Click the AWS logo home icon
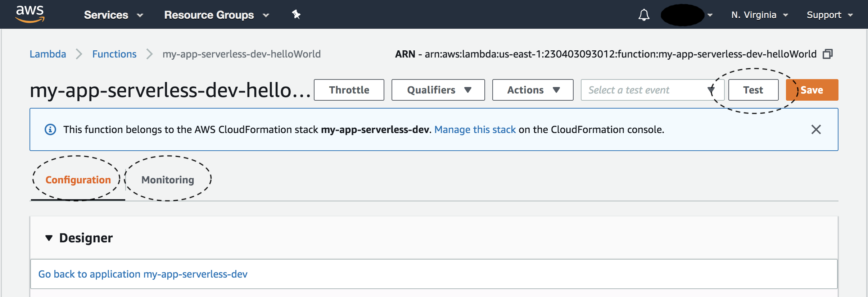868x297 pixels. pos(30,14)
